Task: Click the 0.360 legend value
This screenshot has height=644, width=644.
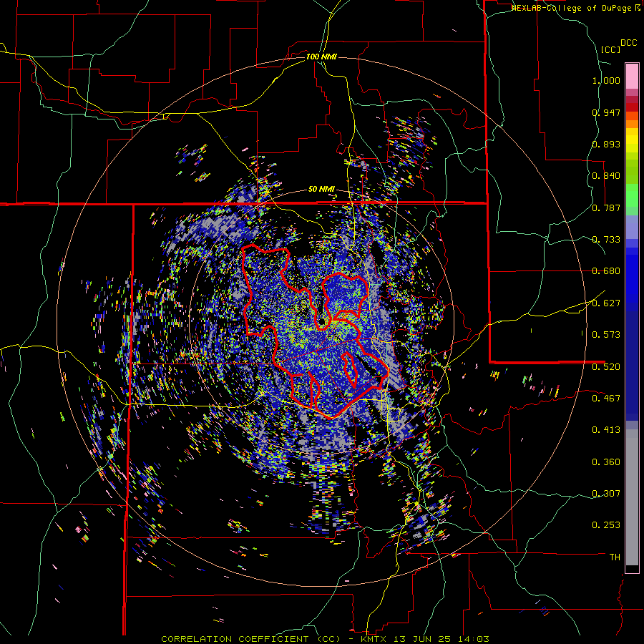Action: click(x=606, y=462)
